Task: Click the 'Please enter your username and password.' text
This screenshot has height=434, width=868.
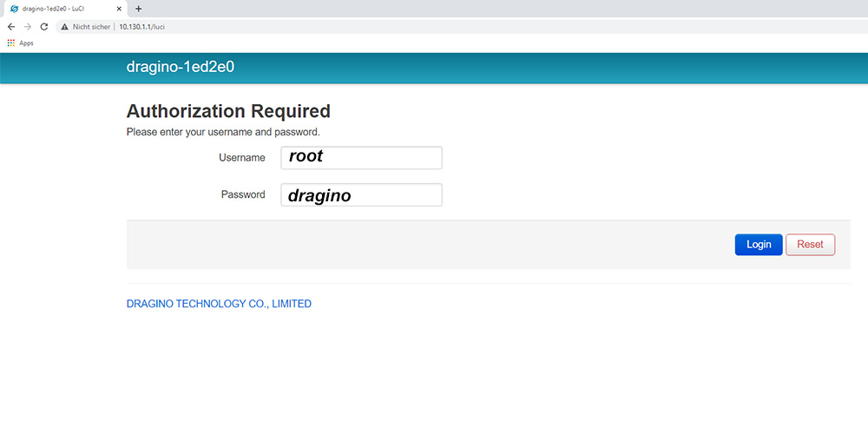Action: (x=223, y=132)
